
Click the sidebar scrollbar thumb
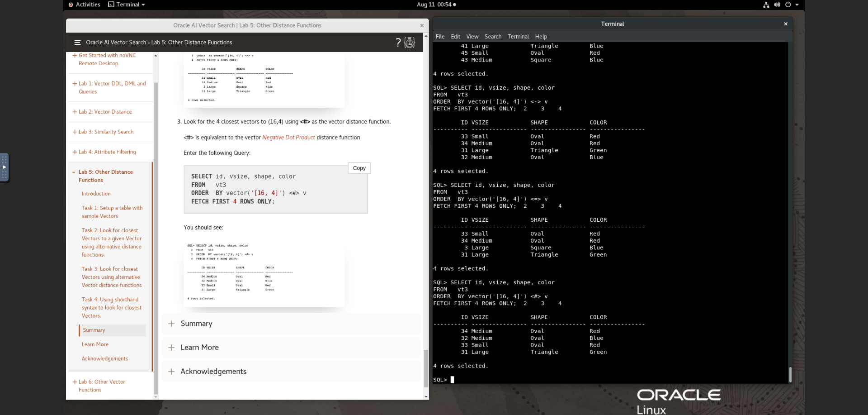coord(156,238)
